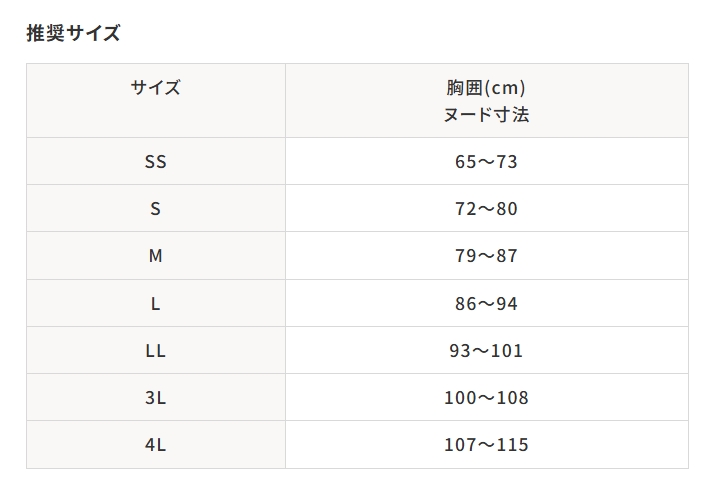Select the 79～87 chest measurement

pos(486,256)
